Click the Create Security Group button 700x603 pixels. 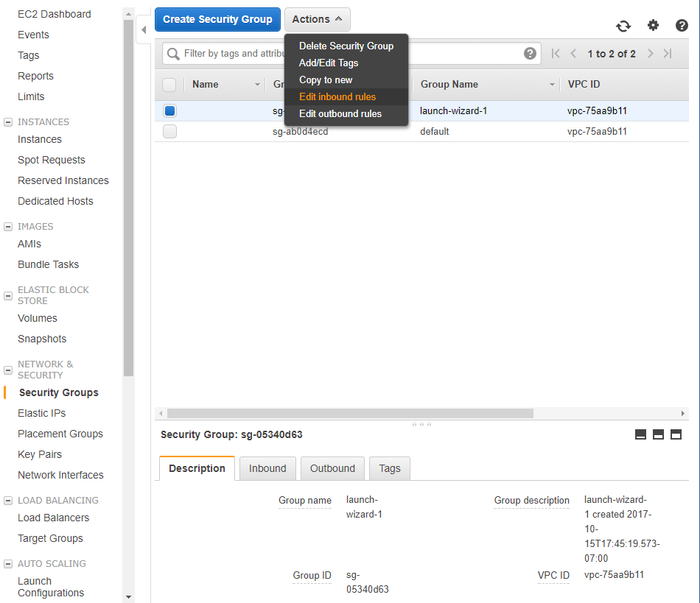click(x=217, y=19)
